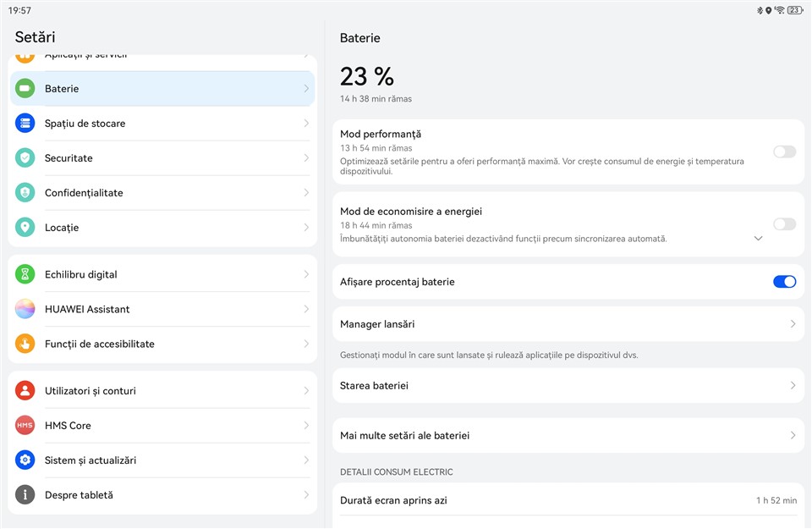
Task: Click the Echilibru digital hourglass icon
Action: (x=25, y=274)
